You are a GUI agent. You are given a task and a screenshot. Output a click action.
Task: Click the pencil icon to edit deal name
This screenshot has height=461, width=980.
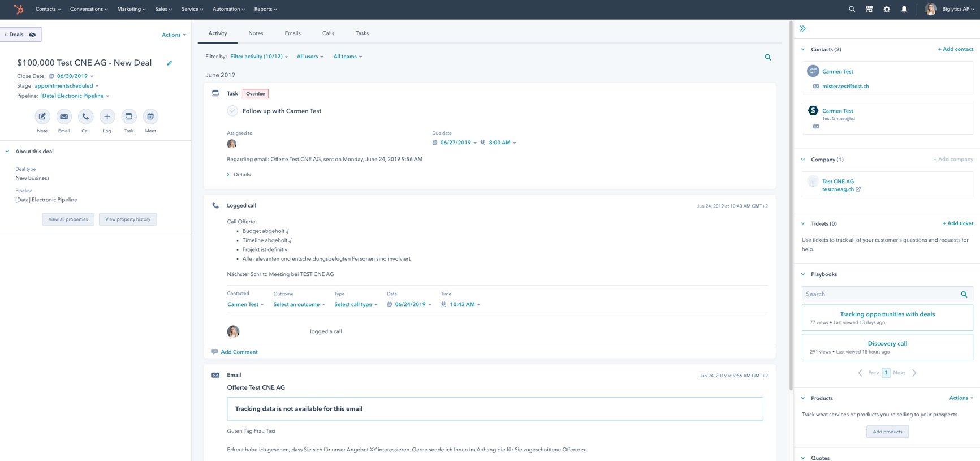[x=169, y=63]
